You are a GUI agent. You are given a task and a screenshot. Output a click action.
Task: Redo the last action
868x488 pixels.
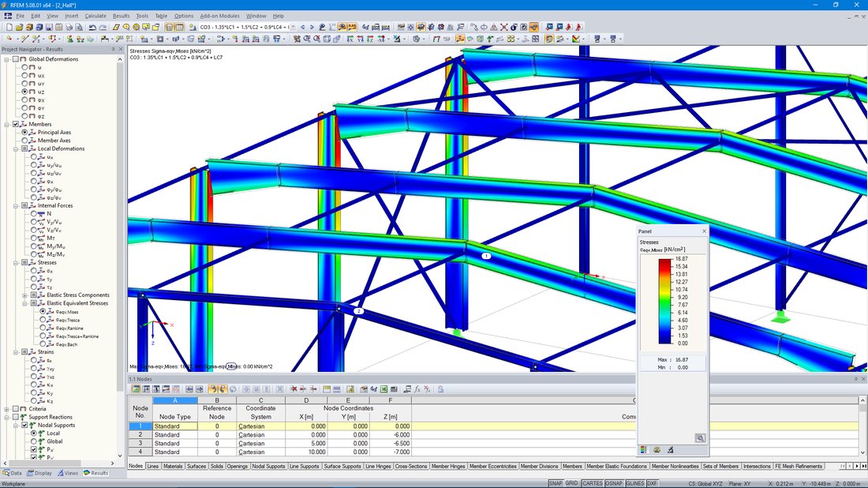(x=103, y=27)
